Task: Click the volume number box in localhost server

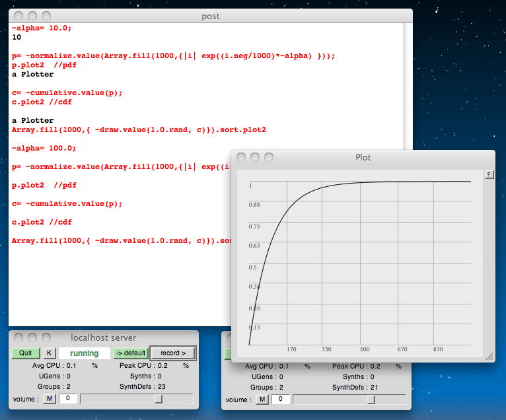Action: pyautogui.click(x=67, y=399)
